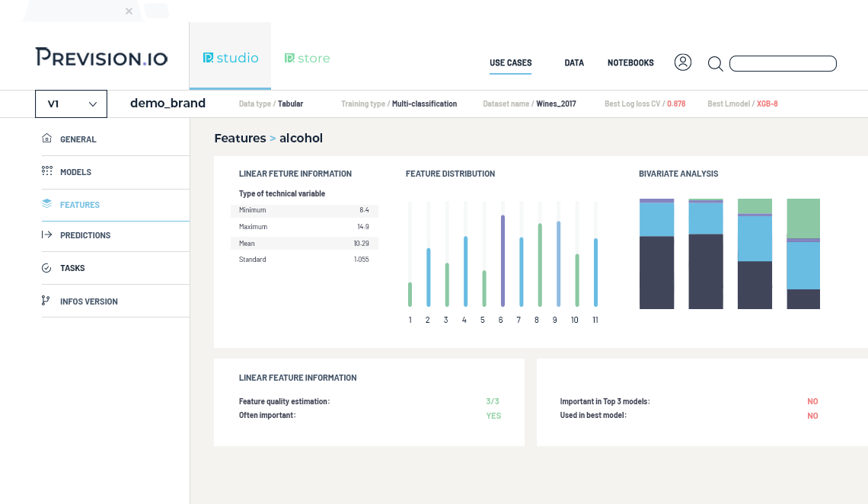Open the DATA menu item
Screen dimensions: 868x504
[x=574, y=63]
